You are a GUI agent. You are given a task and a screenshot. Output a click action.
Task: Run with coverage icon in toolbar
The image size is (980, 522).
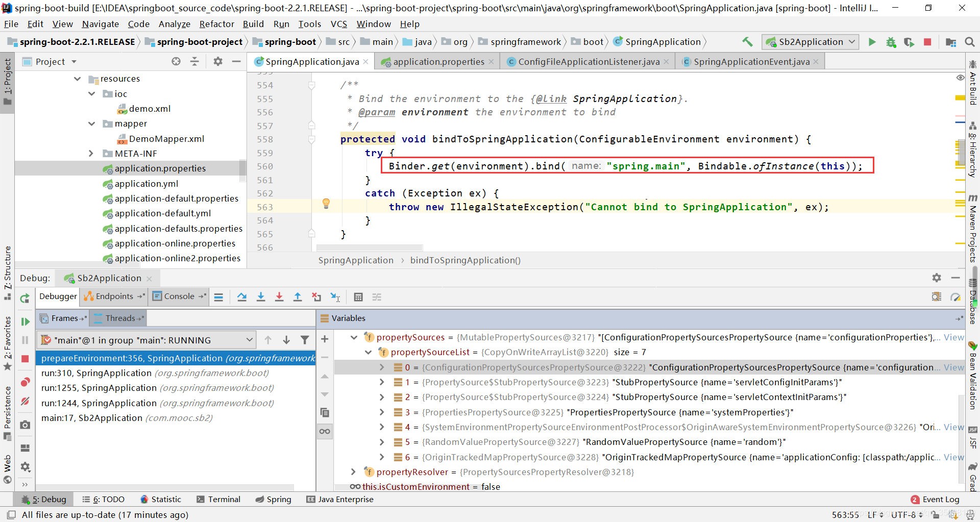(x=909, y=42)
